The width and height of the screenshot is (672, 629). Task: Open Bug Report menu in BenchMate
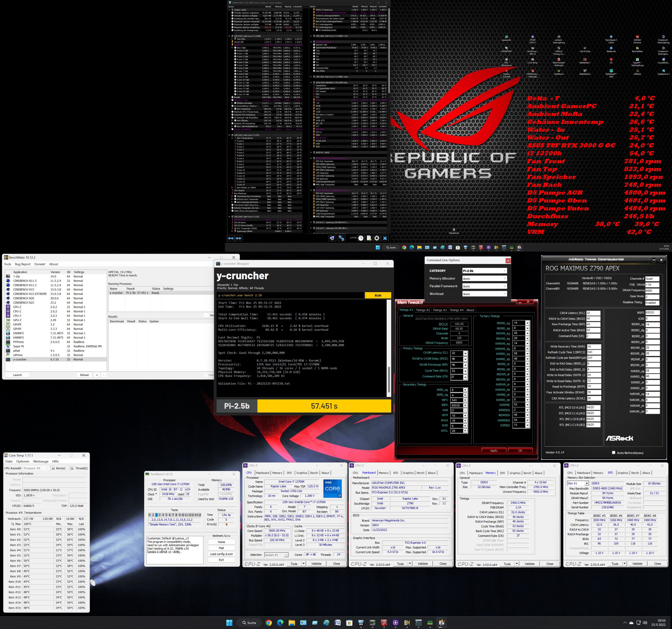click(x=23, y=264)
